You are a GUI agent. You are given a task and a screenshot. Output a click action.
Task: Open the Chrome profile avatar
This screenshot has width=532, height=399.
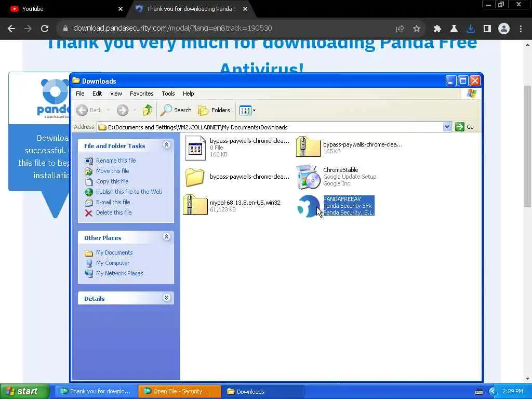(504, 29)
